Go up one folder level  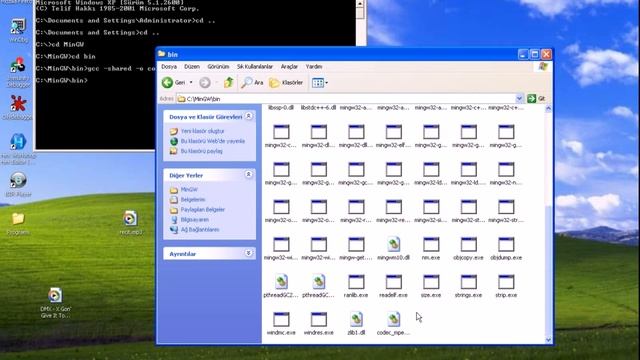(x=229, y=82)
